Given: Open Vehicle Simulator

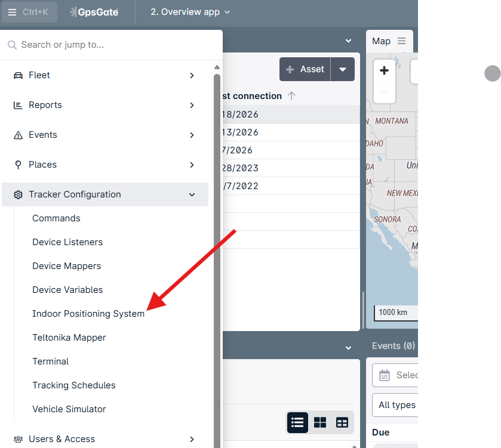Looking at the screenshot, I should [x=69, y=409].
